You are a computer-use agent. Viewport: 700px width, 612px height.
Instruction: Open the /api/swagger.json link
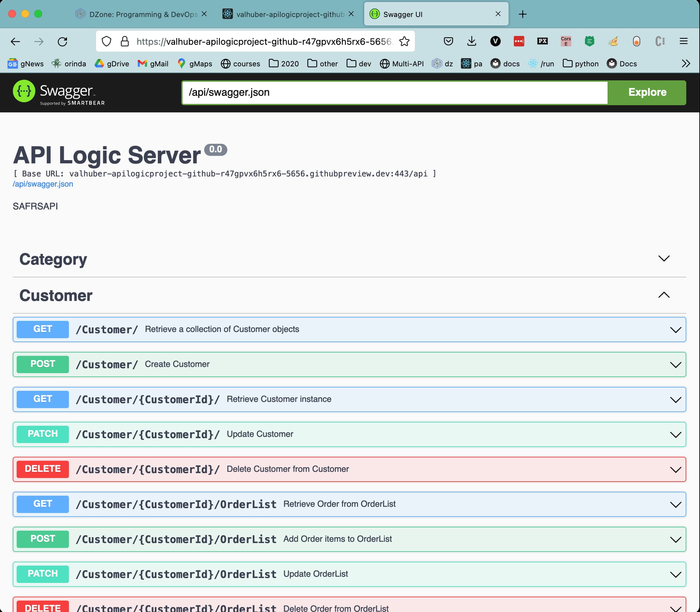[43, 184]
